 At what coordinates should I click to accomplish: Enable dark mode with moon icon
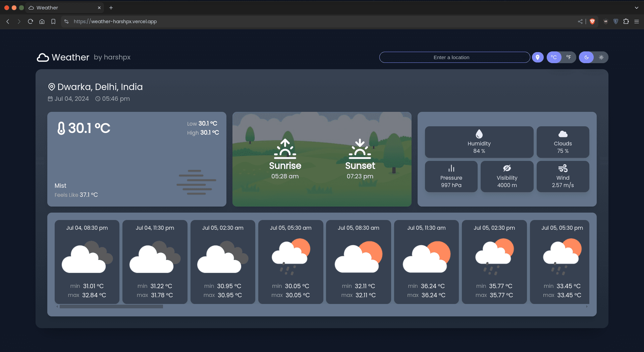pos(586,57)
